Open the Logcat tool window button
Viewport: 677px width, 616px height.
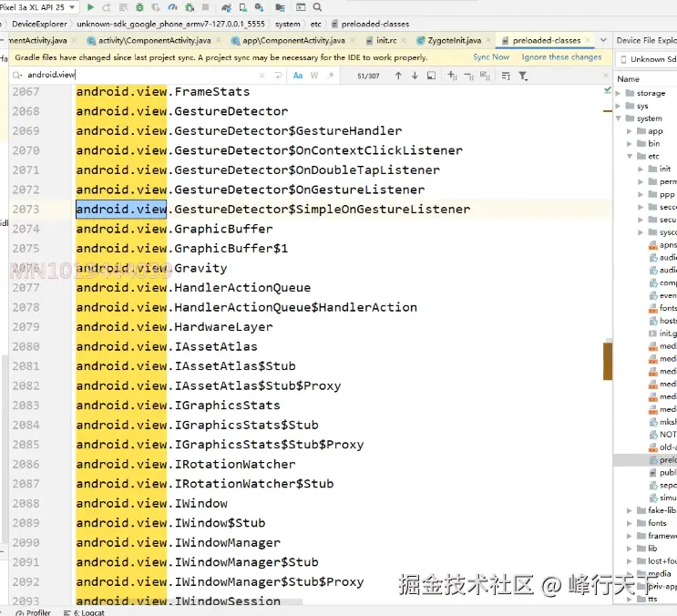(x=84, y=612)
